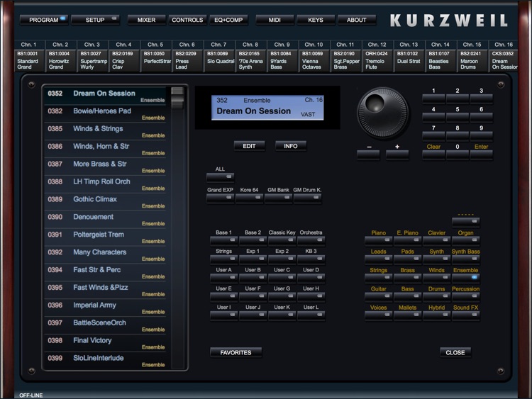Toggle the User H bank button

pos(311,297)
